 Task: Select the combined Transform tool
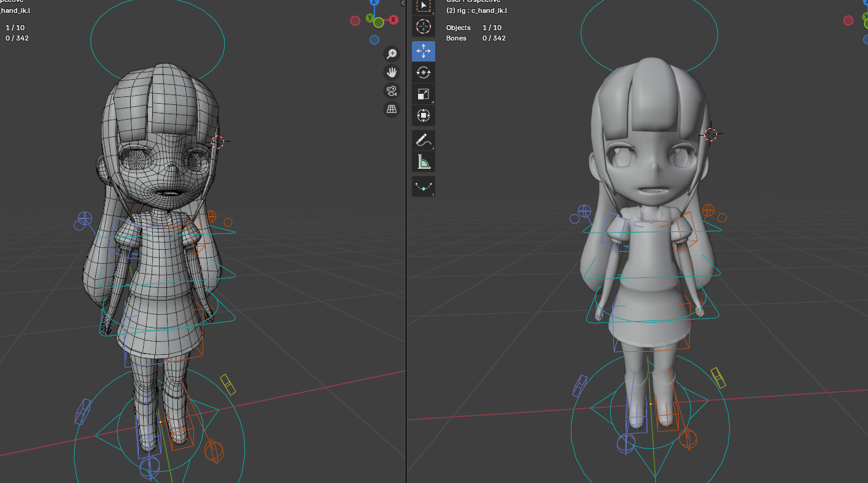point(424,115)
